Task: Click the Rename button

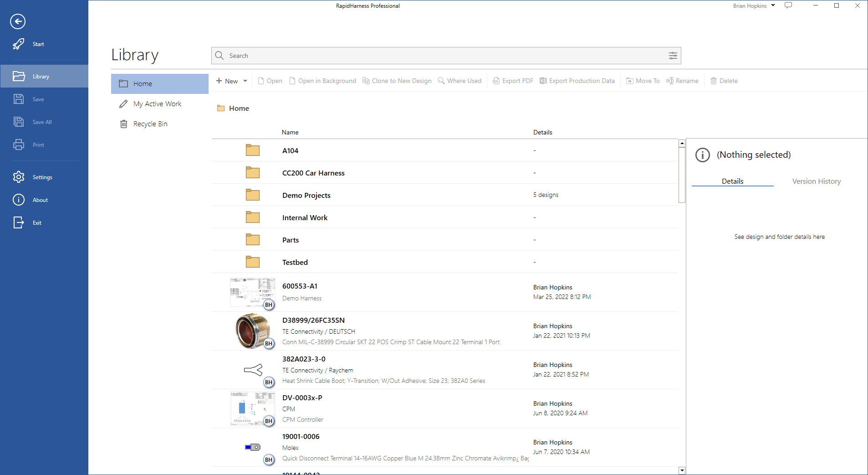Action: tap(682, 81)
